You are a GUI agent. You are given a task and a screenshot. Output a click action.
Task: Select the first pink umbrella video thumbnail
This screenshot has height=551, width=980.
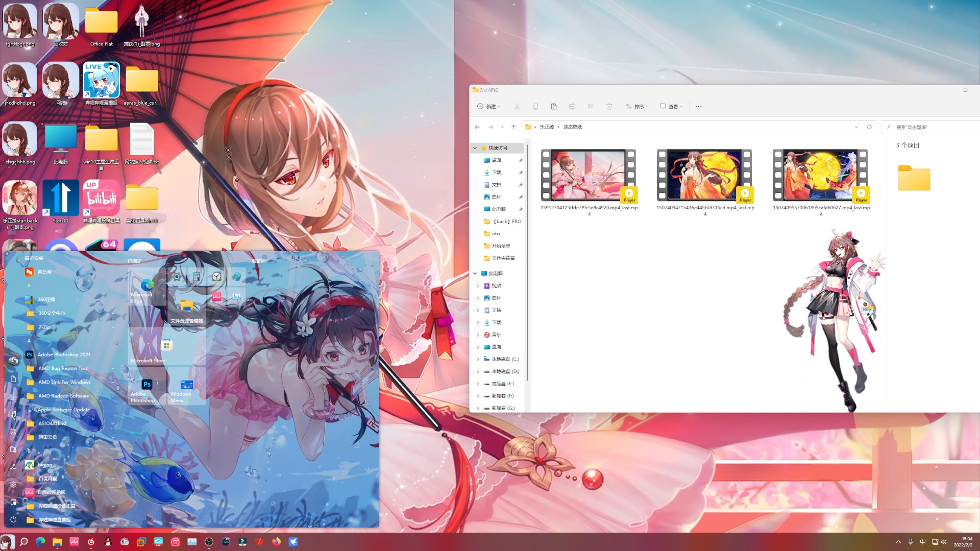(x=588, y=175)
